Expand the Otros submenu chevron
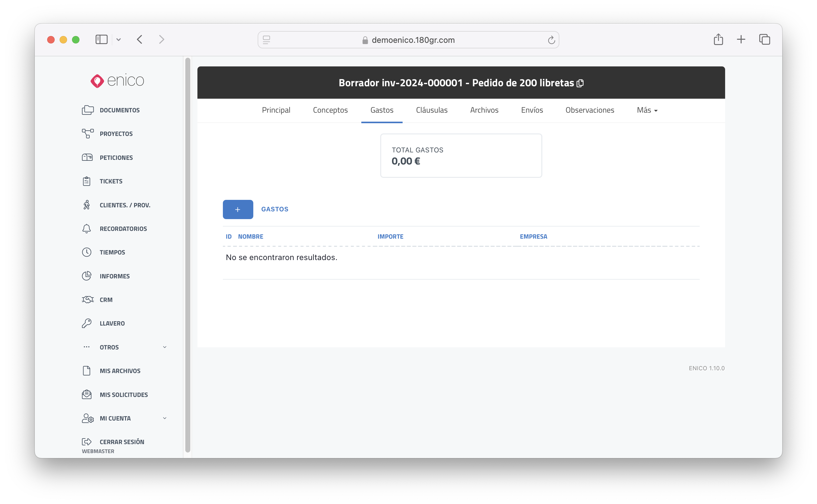Image resolution: width=817 pixels, height=504 pixels. tap(165, 347)
